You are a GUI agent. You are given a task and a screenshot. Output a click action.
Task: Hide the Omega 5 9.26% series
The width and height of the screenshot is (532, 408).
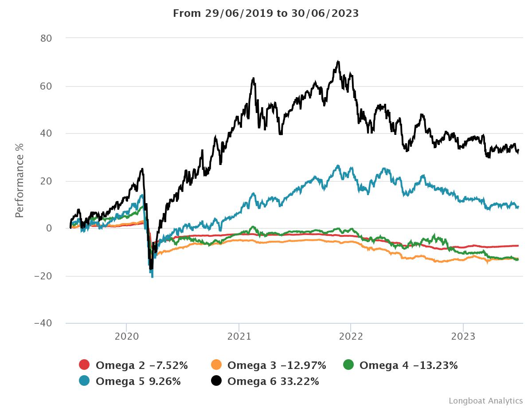click(x=138, y=381)
